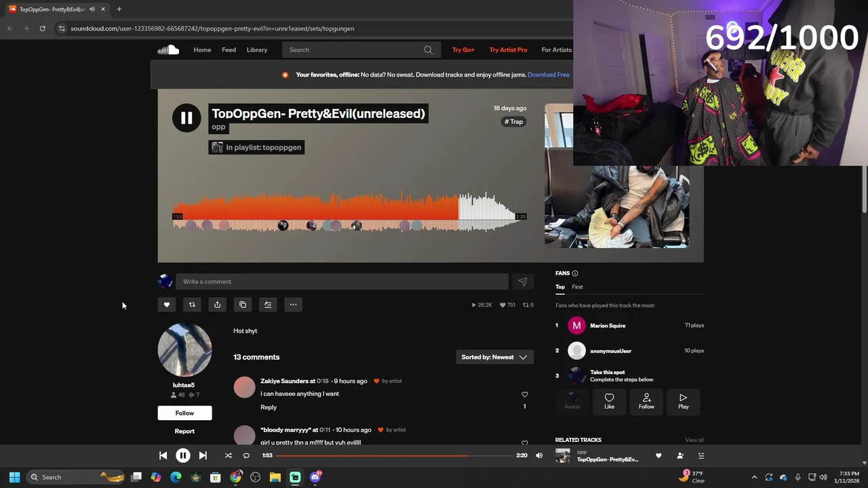Go to the Feed nav item

tap(229, 49)
